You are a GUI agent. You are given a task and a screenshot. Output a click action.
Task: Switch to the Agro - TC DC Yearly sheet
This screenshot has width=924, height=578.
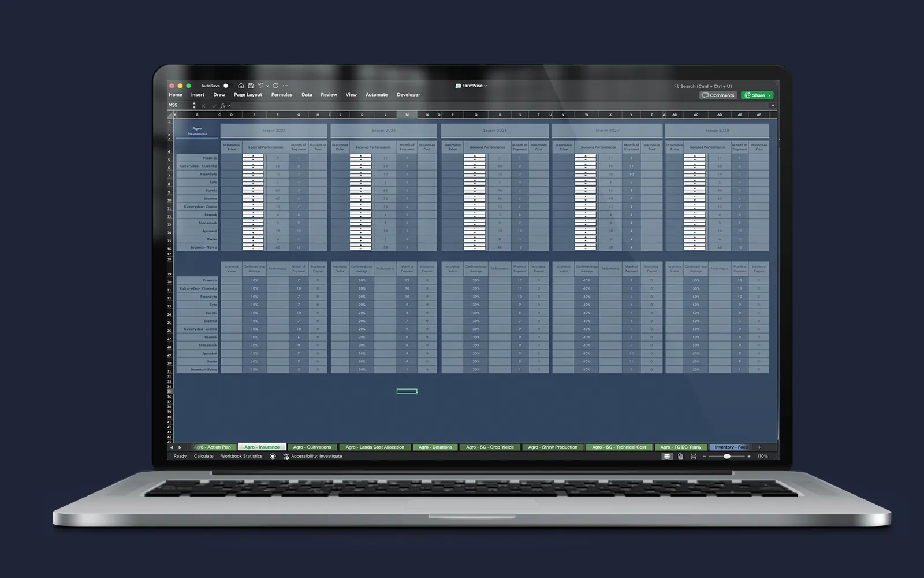(680, 447)
